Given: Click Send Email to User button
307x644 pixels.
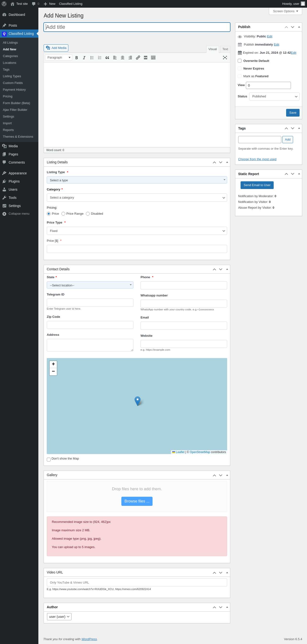Looking at the screenshot, I should 257,185.
